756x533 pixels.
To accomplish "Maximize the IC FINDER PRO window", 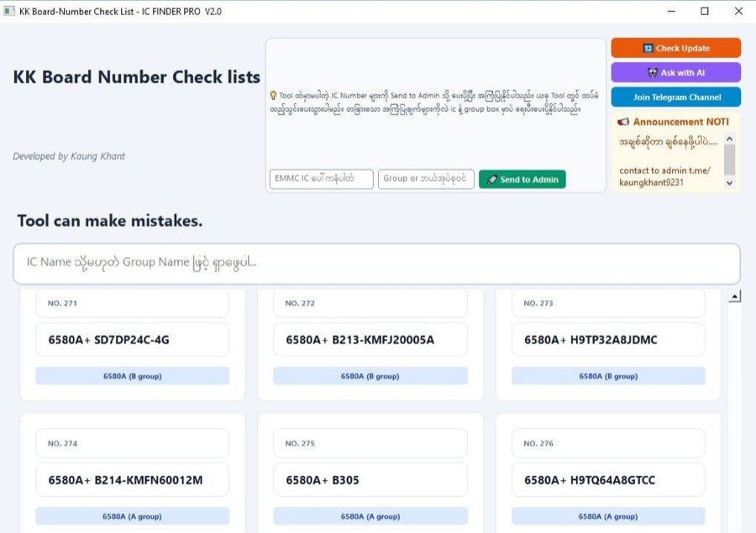I will click(x=705, y=11).
